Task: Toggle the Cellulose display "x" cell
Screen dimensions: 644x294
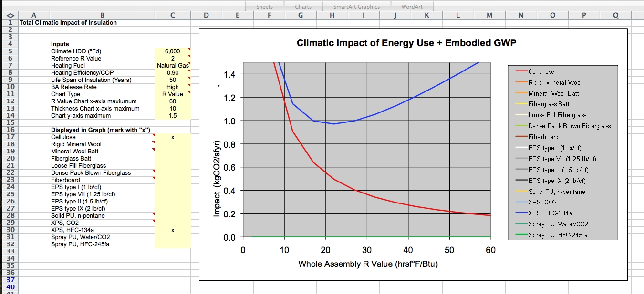Action: pyautogui.click(x=173, y=137)
